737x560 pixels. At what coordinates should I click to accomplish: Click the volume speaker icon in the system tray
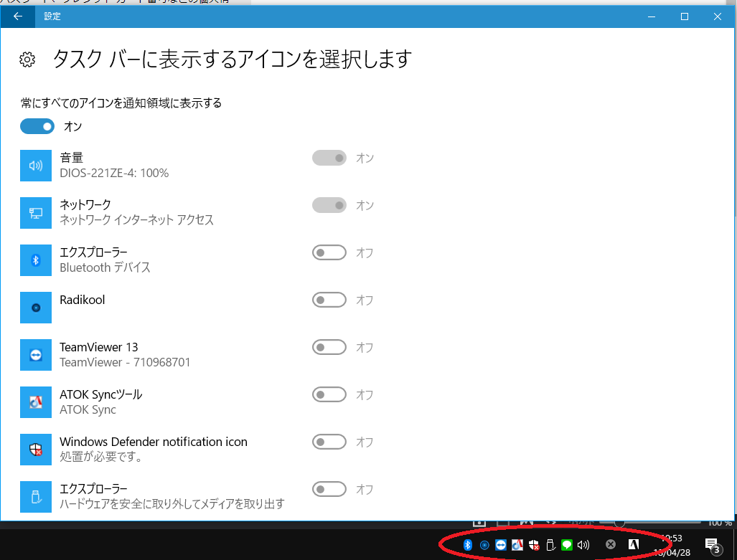pos(583,545)
